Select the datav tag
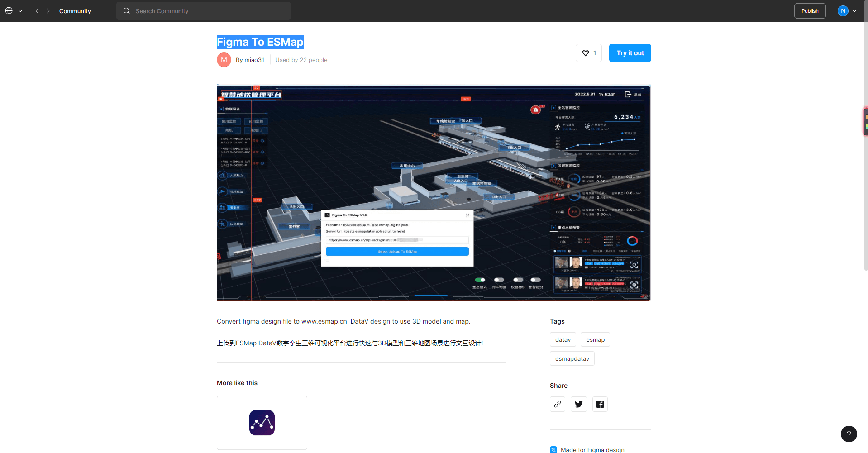 point(563,339)
